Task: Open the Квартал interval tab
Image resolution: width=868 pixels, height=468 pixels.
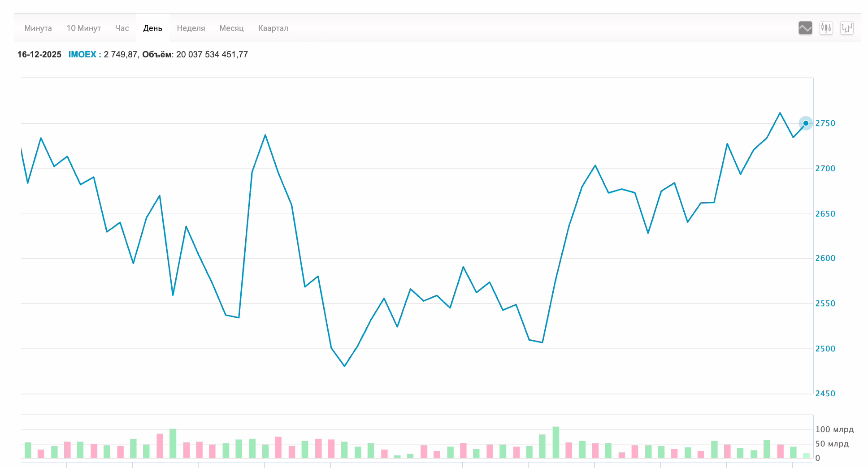Action: 273,28
